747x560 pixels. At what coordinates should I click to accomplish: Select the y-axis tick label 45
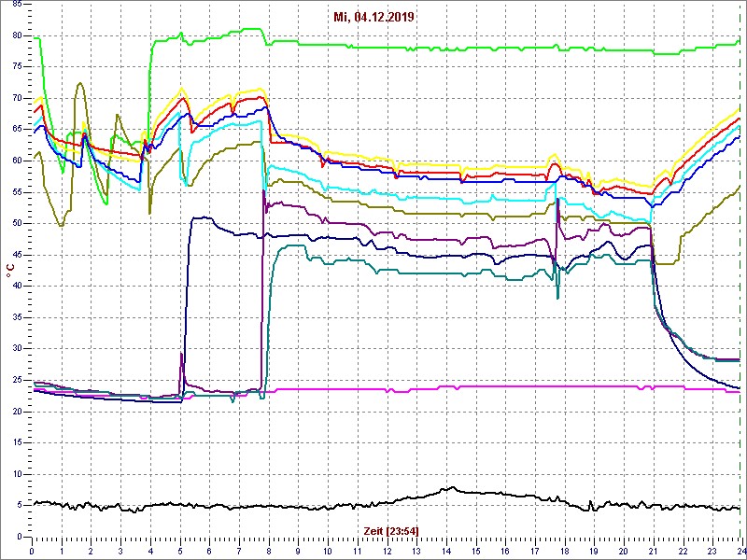coord(17,255)
